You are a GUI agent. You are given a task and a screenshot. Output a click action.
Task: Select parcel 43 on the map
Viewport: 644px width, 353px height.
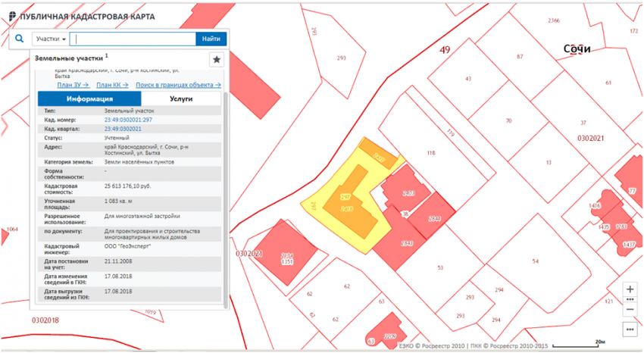(x=468, y=78)
